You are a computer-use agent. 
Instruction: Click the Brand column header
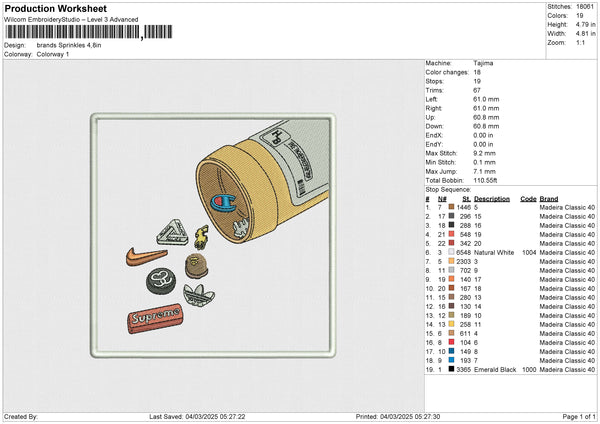pos(549,199)
